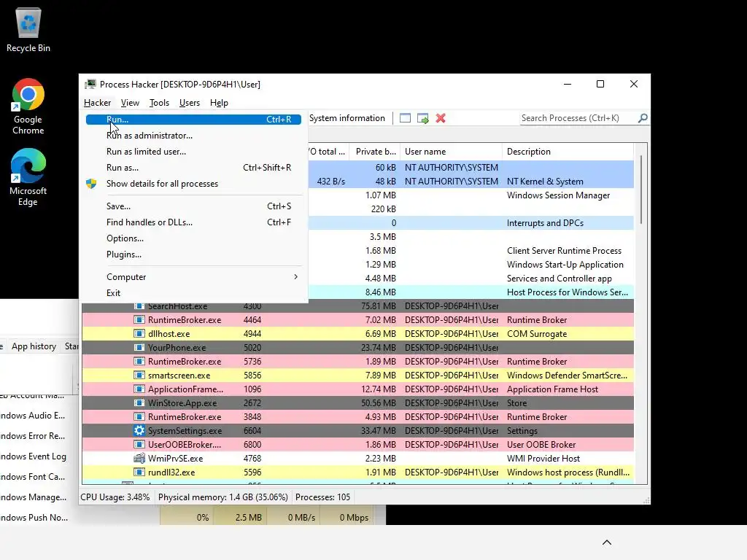Image resolution: width=747 pixels, height=560 pixels.
Task: Select the dllhost.exe row
Action: pos(357,334)
